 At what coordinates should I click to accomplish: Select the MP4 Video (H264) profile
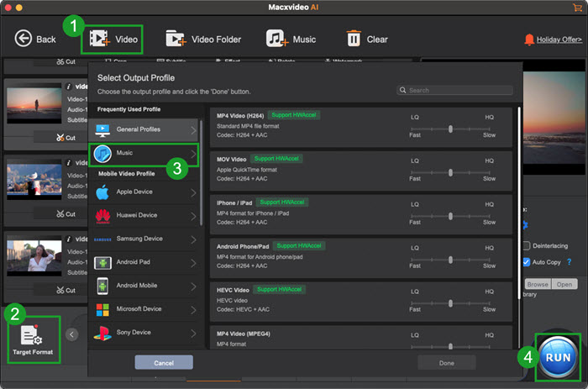(x=361, y=127)
